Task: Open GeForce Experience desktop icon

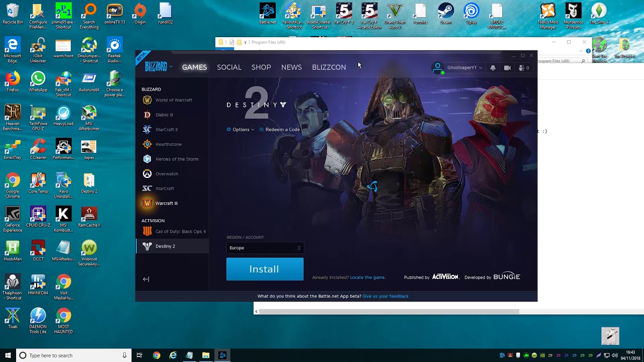Action: pyautogui.click(x=13, y=220)
